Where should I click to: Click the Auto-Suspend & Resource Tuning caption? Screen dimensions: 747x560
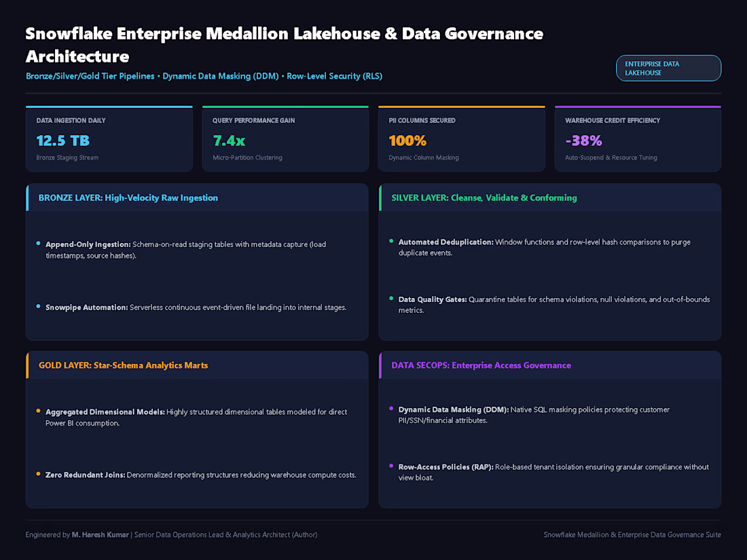611,157
